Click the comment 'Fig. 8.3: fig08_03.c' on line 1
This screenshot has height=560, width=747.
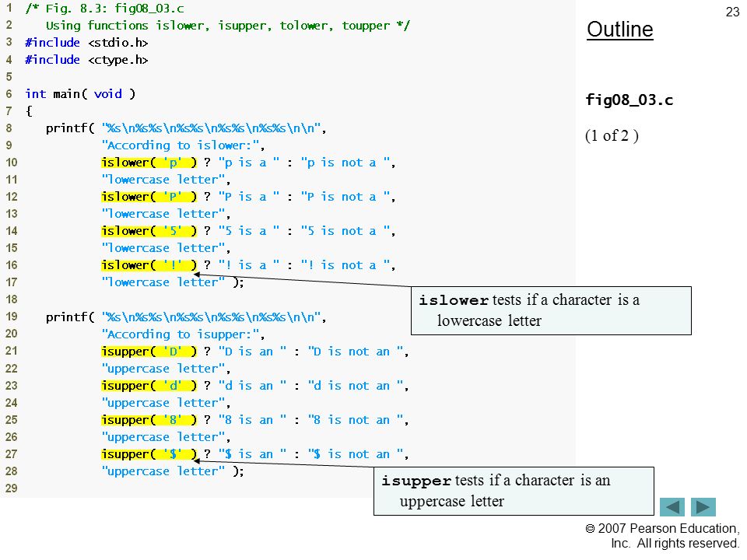105,9
